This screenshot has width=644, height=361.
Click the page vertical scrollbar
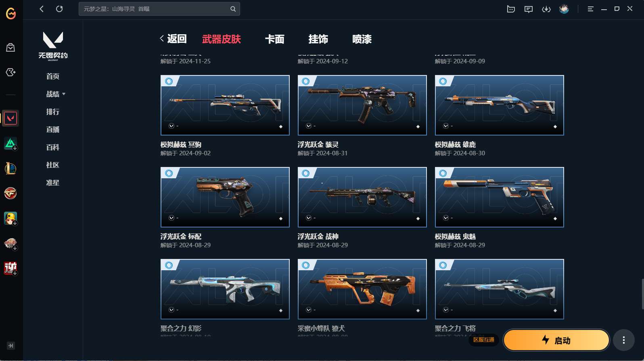pyautogui.click(x=642, y=294)
